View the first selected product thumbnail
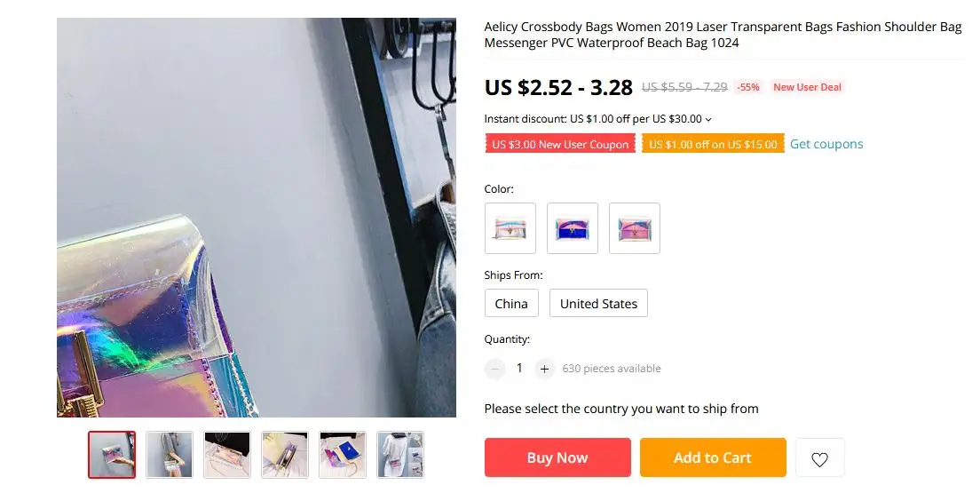This screenshot has height=493, width=980. [x=112, y=455]
